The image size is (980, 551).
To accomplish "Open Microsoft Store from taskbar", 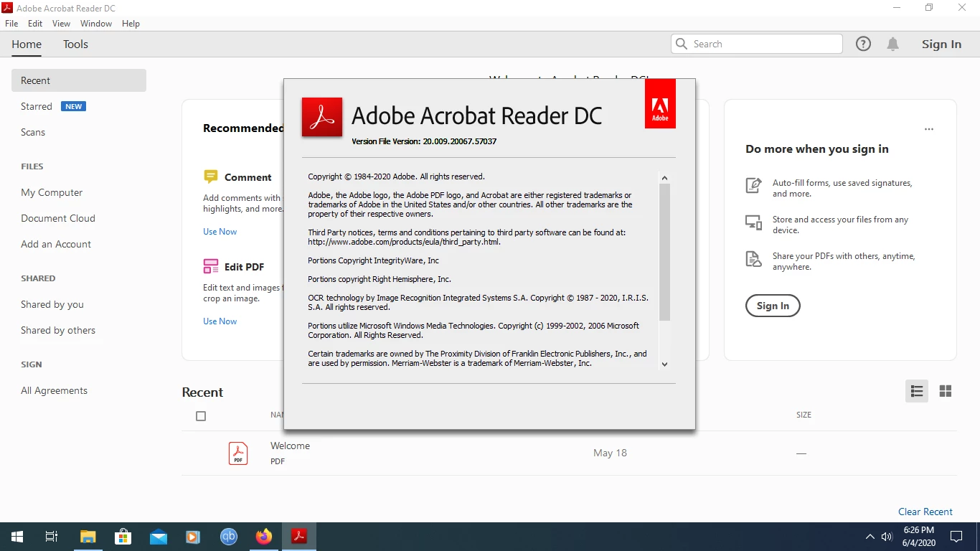I will (123, 537).
